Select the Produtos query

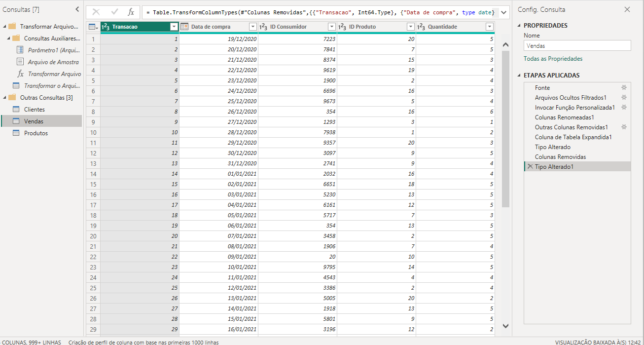coord(36,133)
